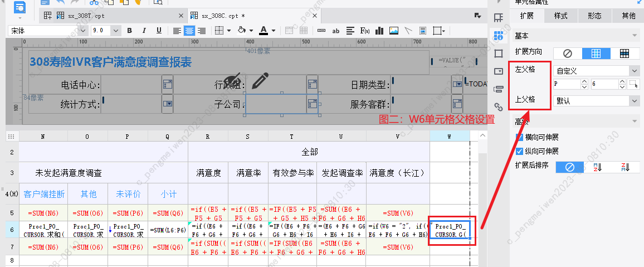Click the sub-report icon in toolbar
Viewport: 644px width, 267px height.
(423, 31)
